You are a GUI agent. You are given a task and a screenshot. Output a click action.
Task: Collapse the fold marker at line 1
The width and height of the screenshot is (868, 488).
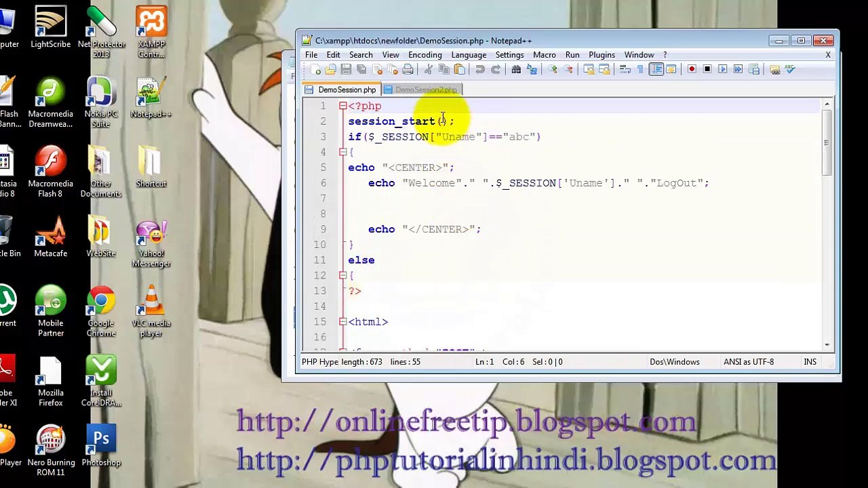click(342, 106)
